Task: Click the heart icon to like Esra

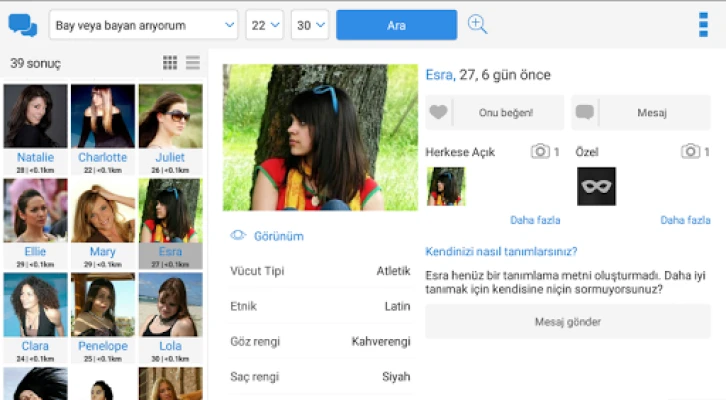Action: pos(438,113)
